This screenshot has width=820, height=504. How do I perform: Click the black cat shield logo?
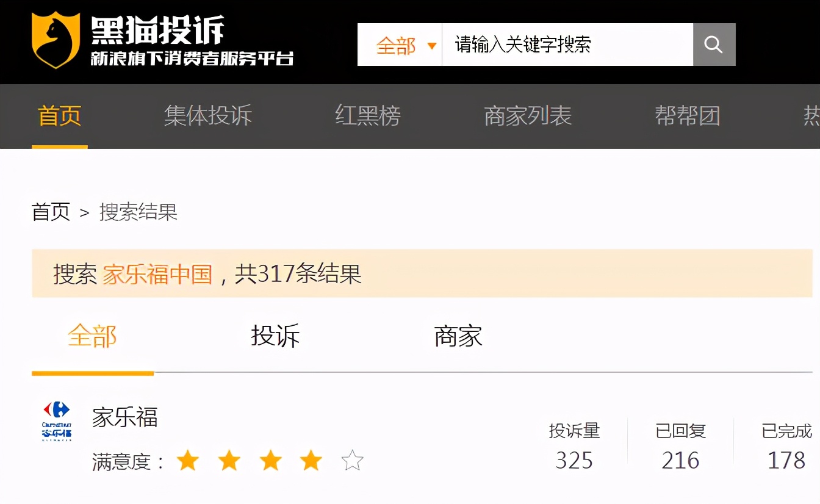(56, 40)
